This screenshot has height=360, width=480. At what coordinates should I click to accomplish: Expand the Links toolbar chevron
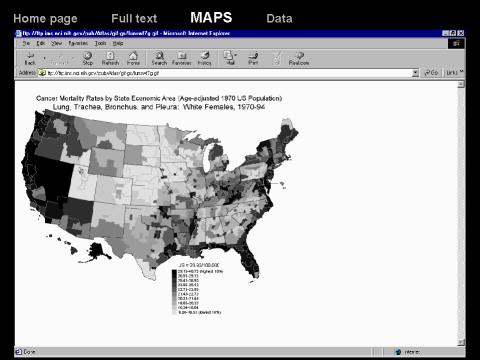coord(461,71)
